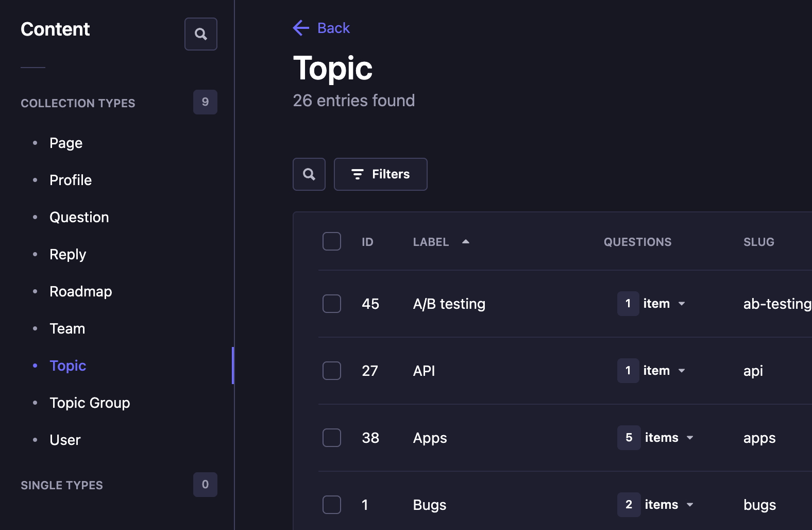
Task: Open the User collection type
Action: (x=65, y=440)
